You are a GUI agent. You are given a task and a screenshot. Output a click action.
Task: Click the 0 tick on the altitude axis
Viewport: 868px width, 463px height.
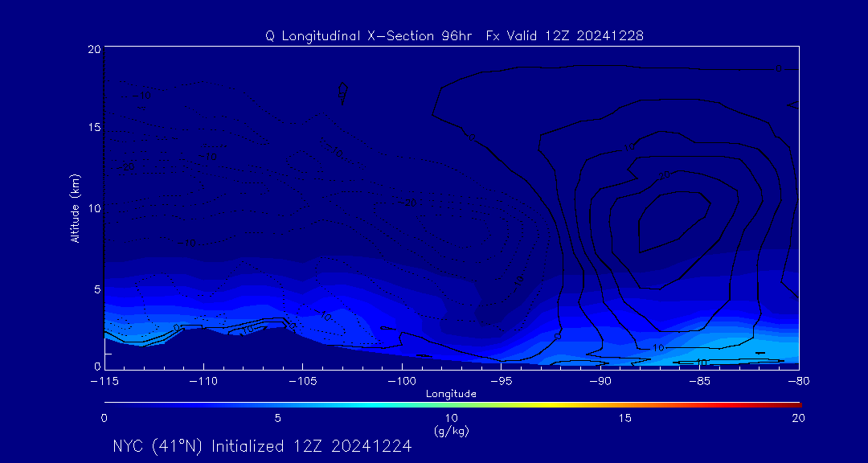[x=97, y=366]
